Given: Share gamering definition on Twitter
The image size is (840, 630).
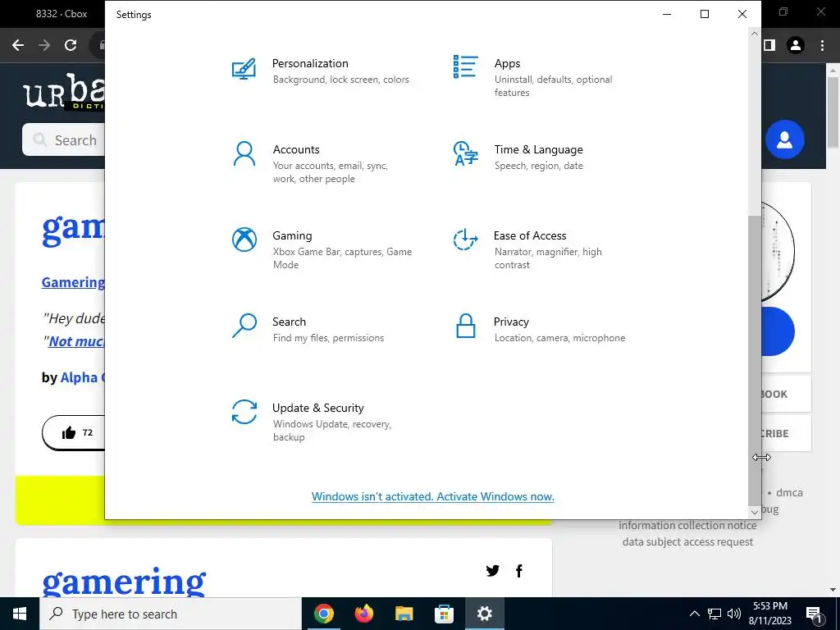Looking at the screenshot, I should (492, 571).
